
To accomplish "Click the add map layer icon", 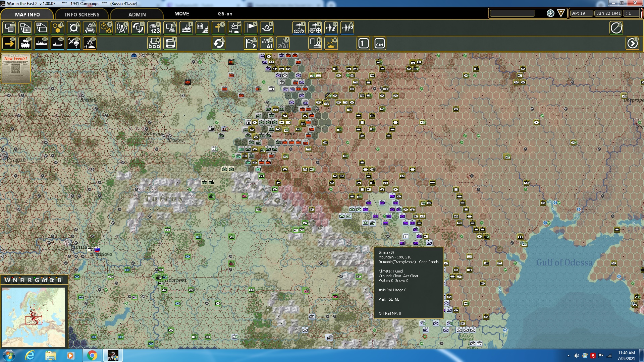I will click(25, 28).
